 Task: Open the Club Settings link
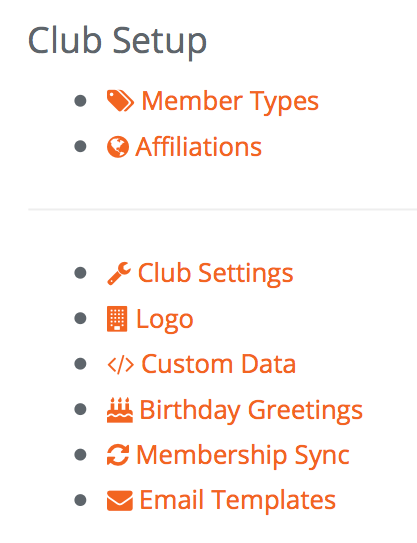point(215,274)
